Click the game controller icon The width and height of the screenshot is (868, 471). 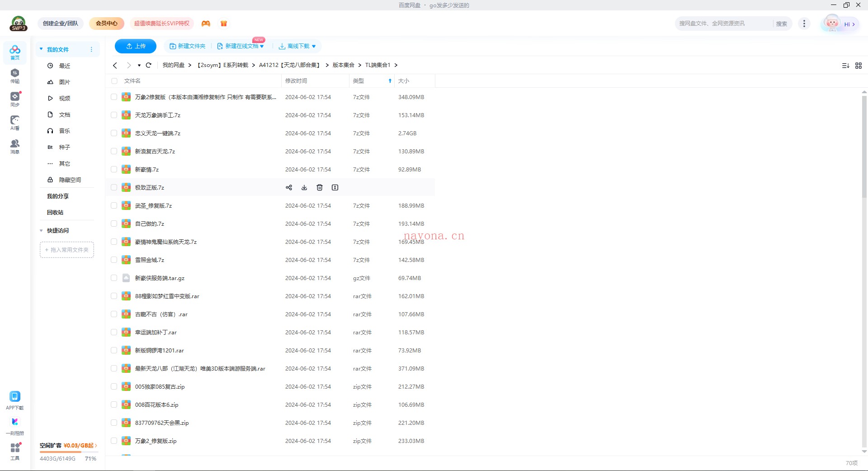[x=206, y=24]
